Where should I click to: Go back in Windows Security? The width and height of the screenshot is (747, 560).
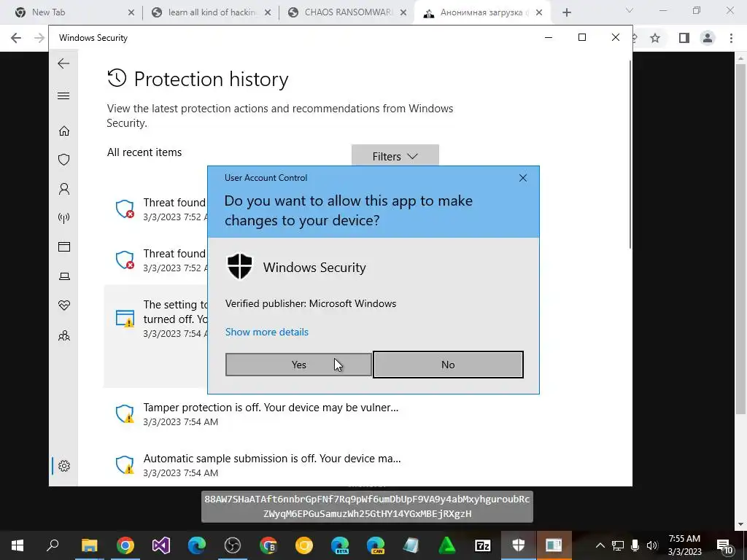[63, 63]
